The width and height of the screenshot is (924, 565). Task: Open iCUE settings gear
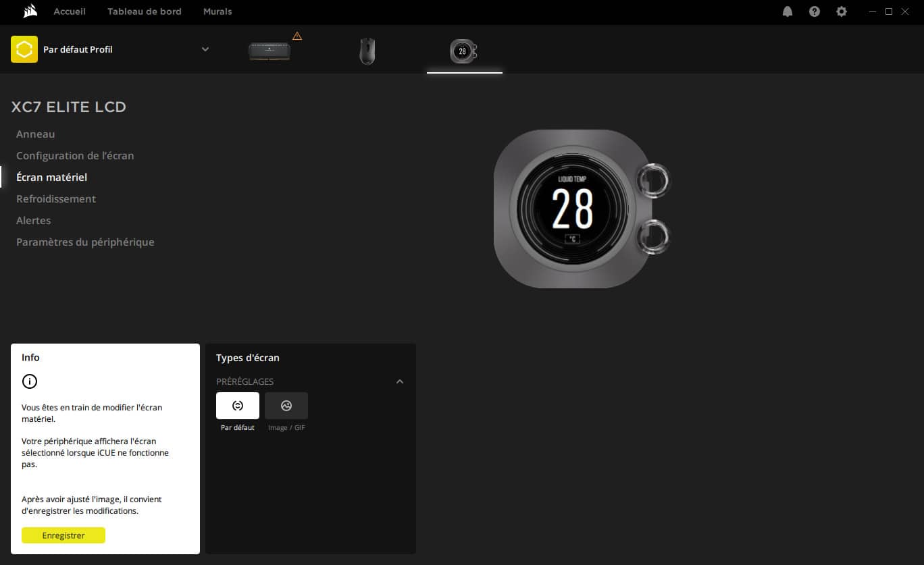tap(842, 11)
